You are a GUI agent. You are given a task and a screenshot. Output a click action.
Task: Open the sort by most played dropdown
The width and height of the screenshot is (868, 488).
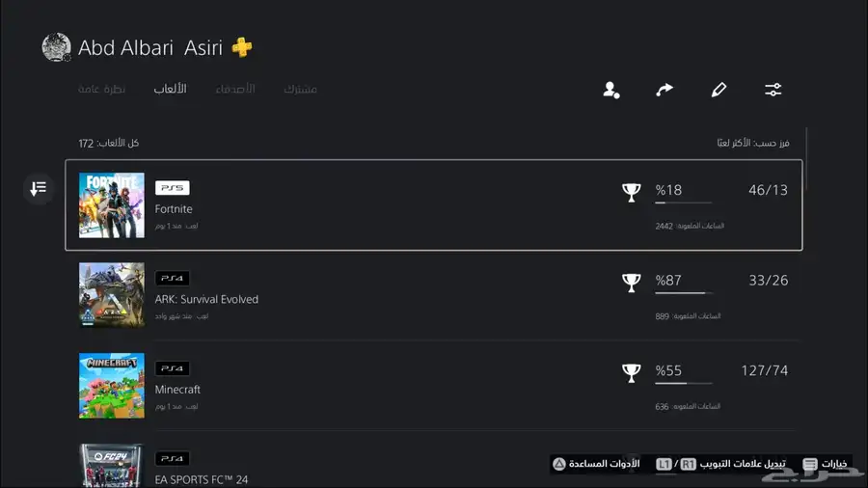click(x=753, y=143)
